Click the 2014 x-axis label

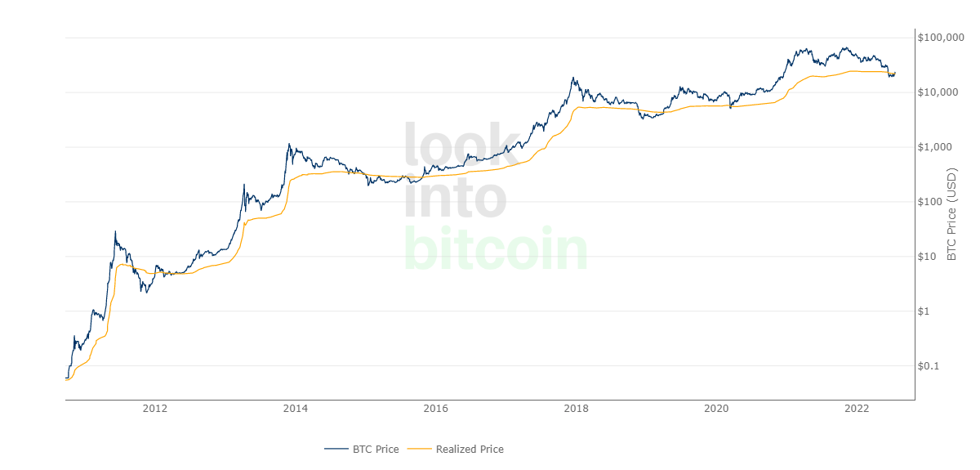(x=296, y=409)
